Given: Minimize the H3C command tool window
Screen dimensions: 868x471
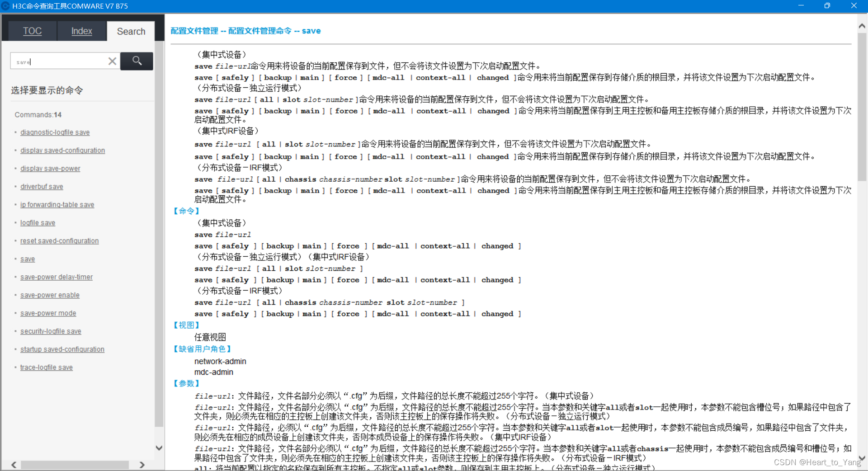Looking at the screenshot, I should (x=801, y=6).
